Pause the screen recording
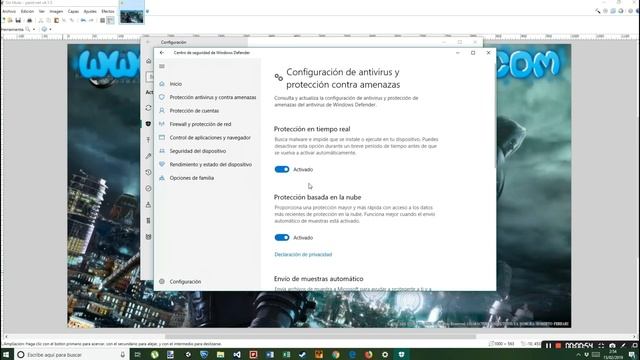The width and height of the screenshot is (640, 360). [549, 346]
